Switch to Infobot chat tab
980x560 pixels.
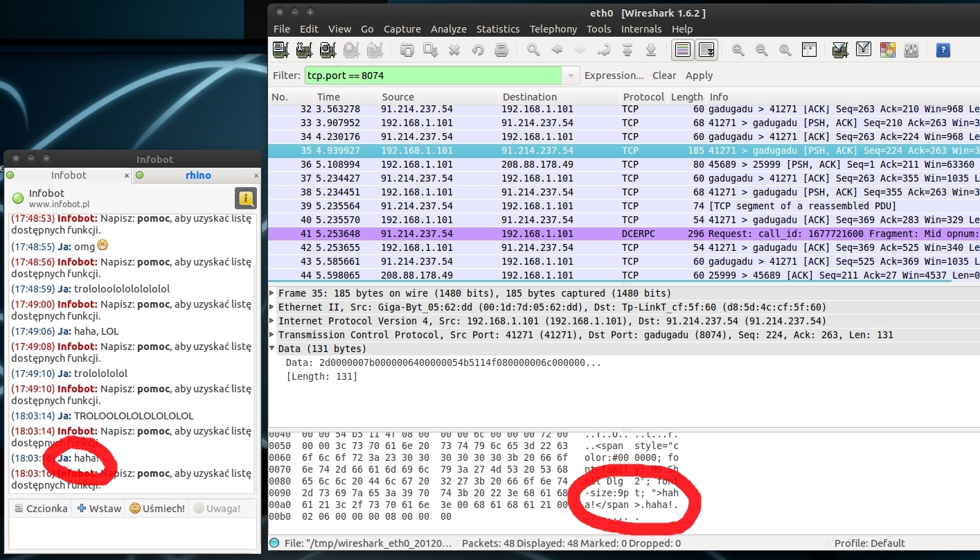pos(68,176)
